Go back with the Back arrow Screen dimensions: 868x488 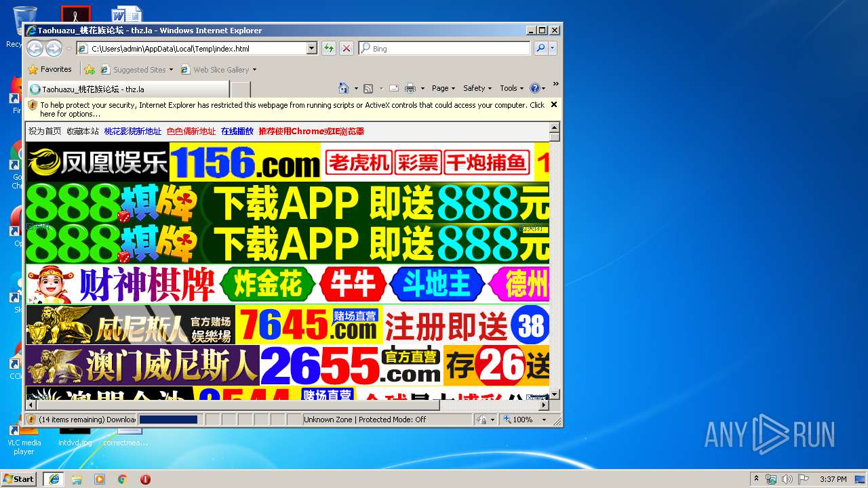click(x=35, y=48)
